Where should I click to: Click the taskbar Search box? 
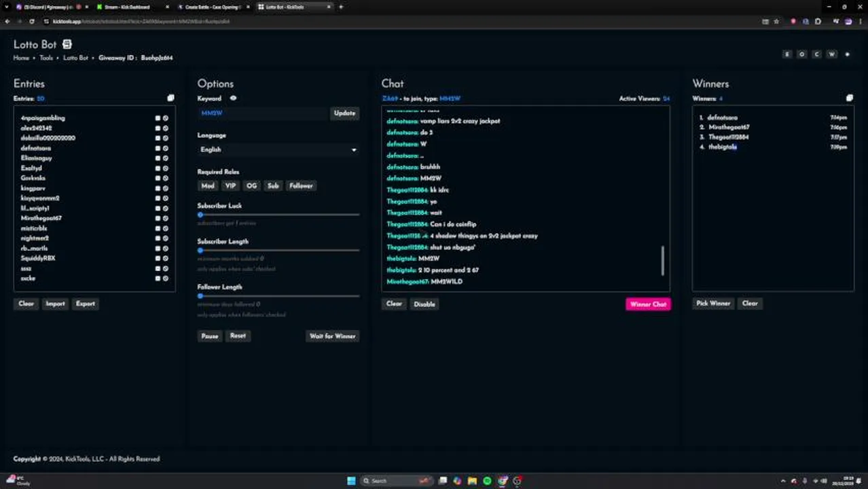(x=397, y=481)
